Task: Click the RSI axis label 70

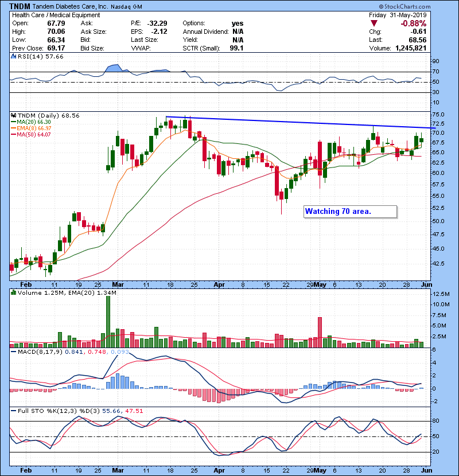Action: (x=435, y=72)
